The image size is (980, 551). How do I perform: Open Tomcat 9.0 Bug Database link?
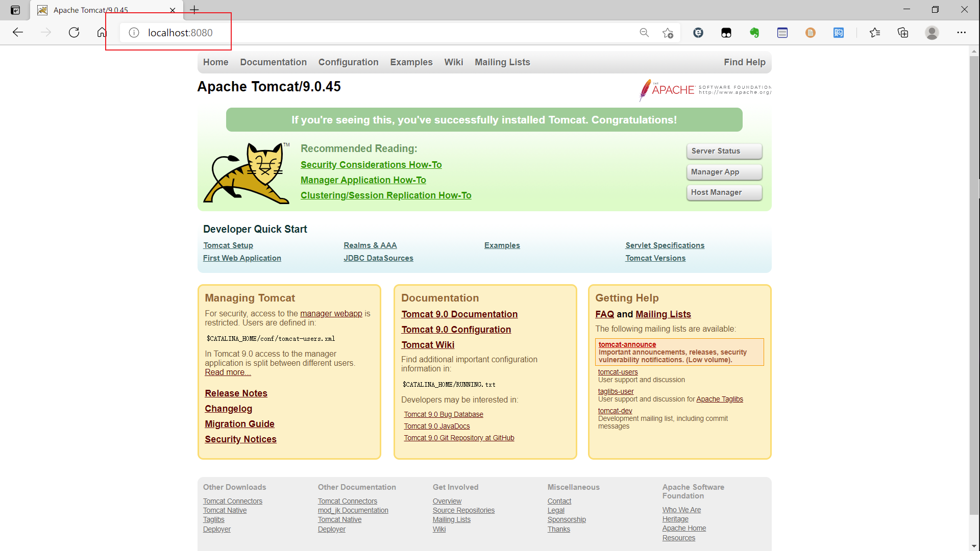click(444, 415)
